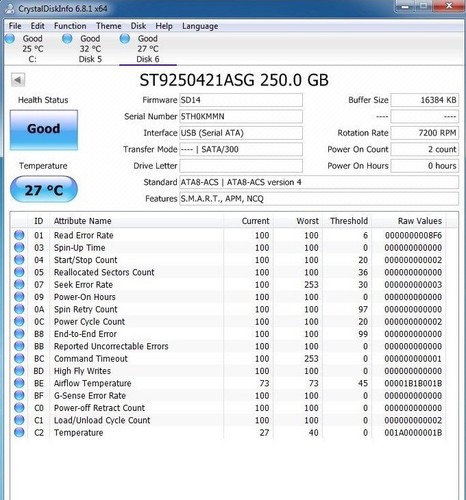
Task: Click status orb for C2 Temperature row
Action: coord(19,432)
